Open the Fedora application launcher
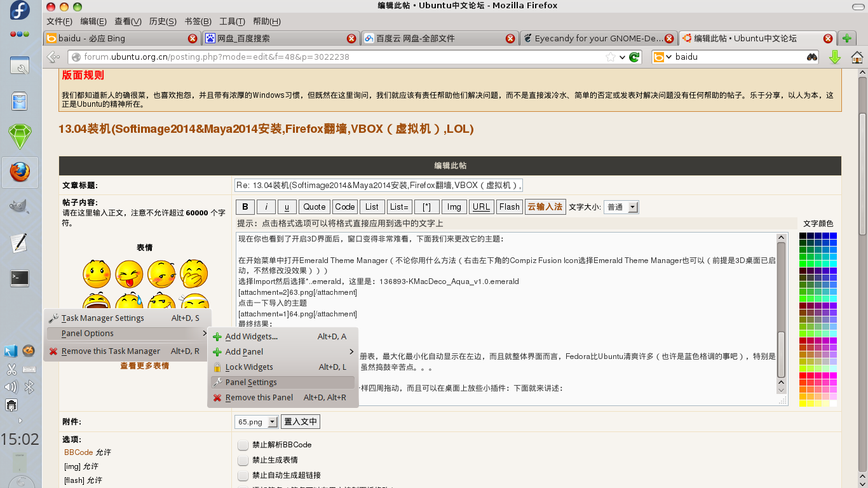 tap(20, 11)
